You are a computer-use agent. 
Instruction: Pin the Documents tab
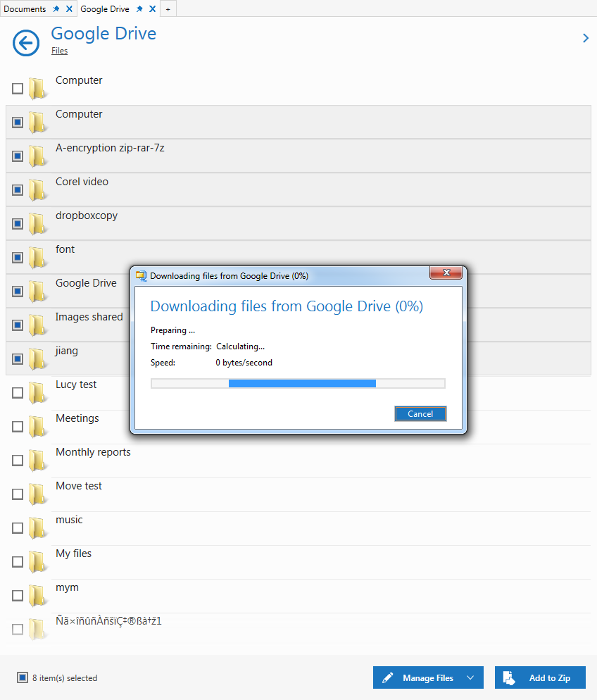pyautogui.click(x=56, y=9)
